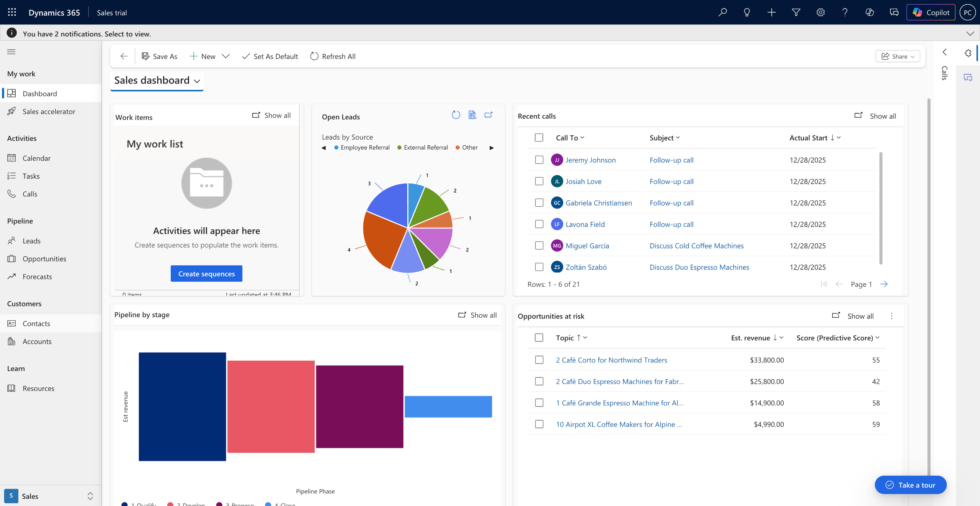Click the Create sequences button
Screen dimensions: 980x506
[x=206, y=274]
